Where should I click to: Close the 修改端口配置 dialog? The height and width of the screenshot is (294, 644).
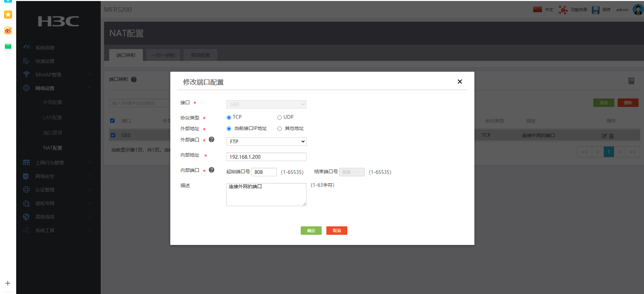tap(460, 82)
